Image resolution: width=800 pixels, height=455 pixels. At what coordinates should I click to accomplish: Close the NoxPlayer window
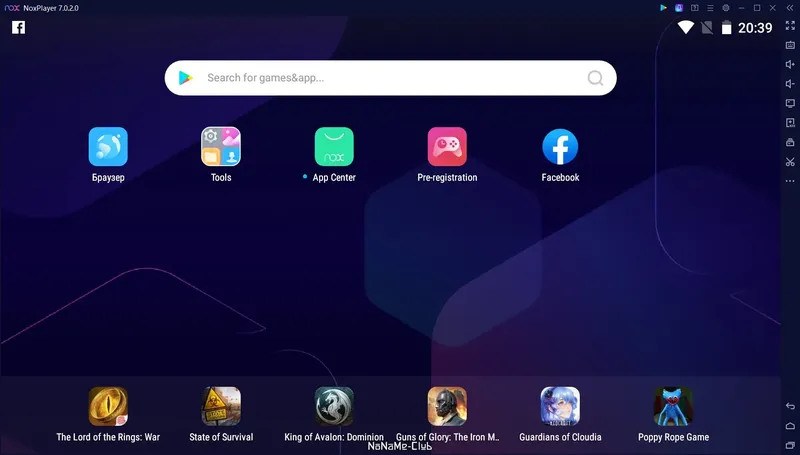click(773, 8)
